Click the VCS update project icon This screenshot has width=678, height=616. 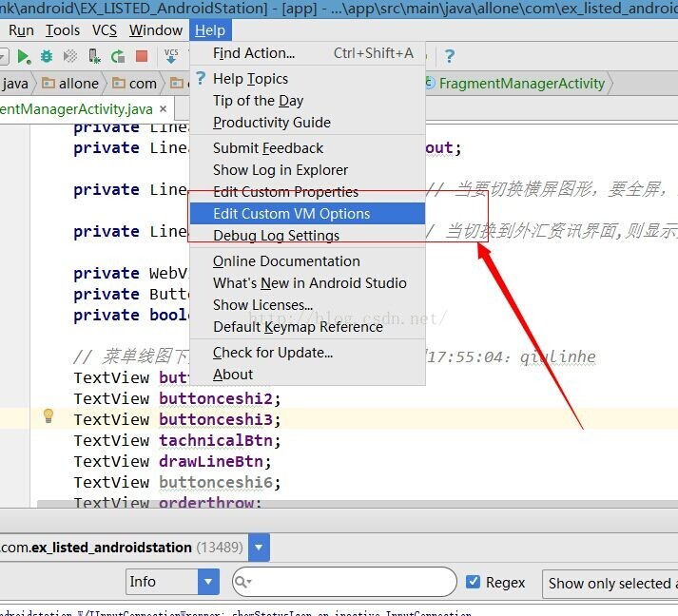[x=171, y=56]
